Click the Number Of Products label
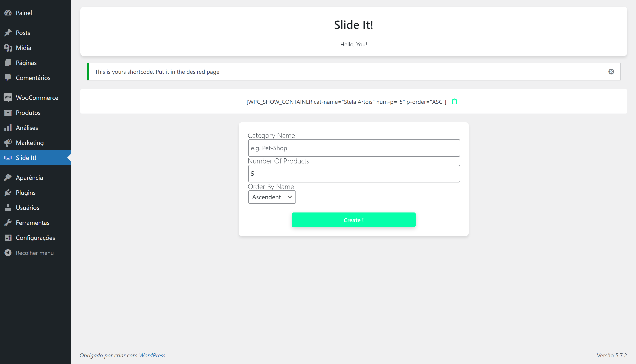The height and width of the screenshot is (364, 636). click(x=278, y=161)
